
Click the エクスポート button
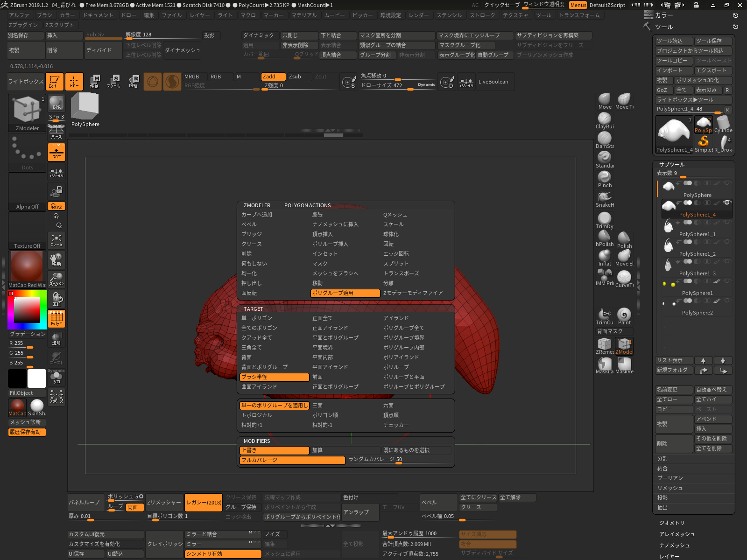click(x=713, y=70)
